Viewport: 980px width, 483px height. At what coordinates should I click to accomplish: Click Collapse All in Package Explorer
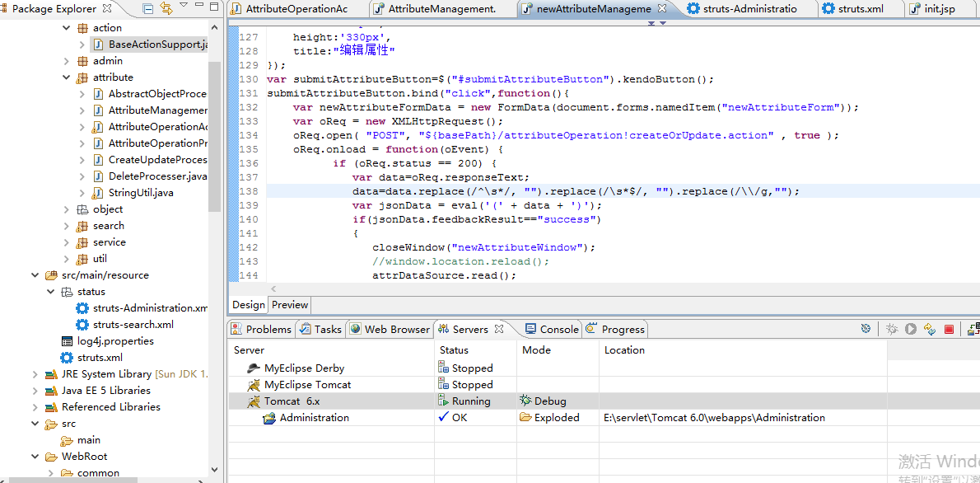click(x=148, y=9)
